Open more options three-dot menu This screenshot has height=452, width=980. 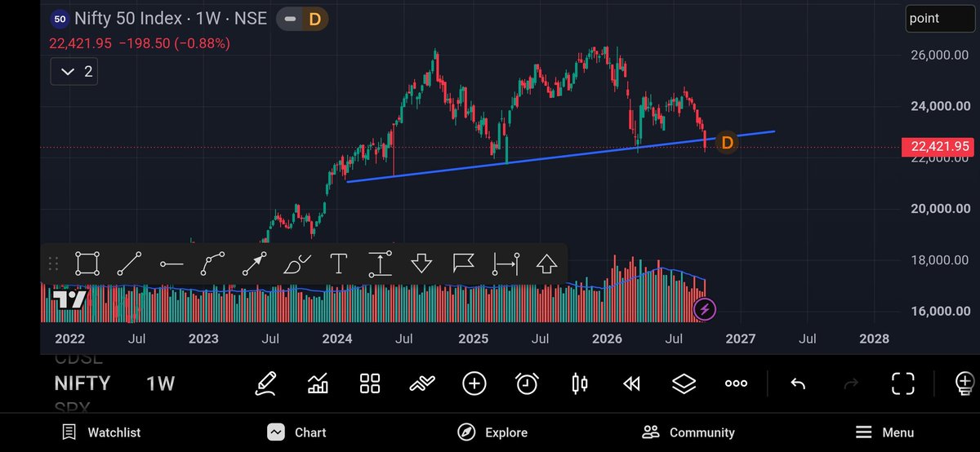[736, 383]
